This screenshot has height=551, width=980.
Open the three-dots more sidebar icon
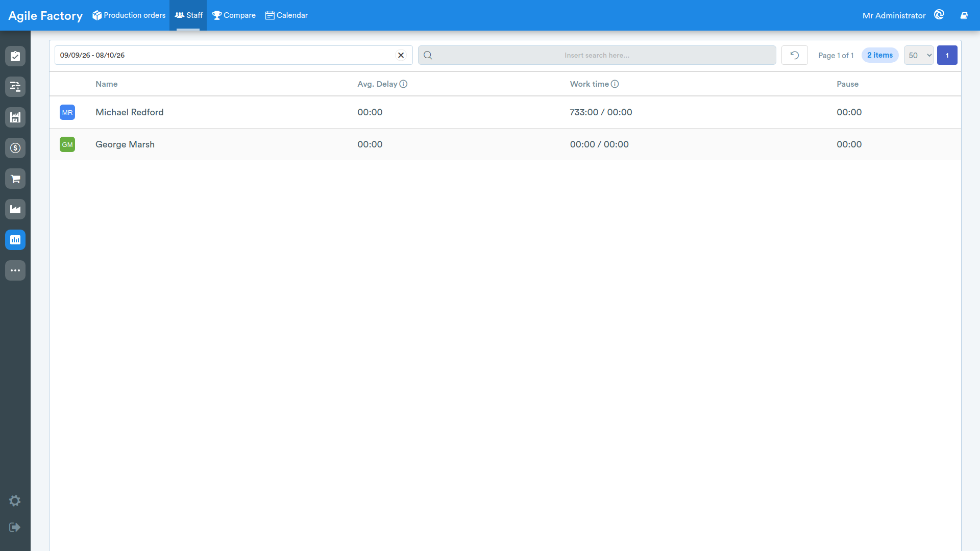click(x=15, y=270)
